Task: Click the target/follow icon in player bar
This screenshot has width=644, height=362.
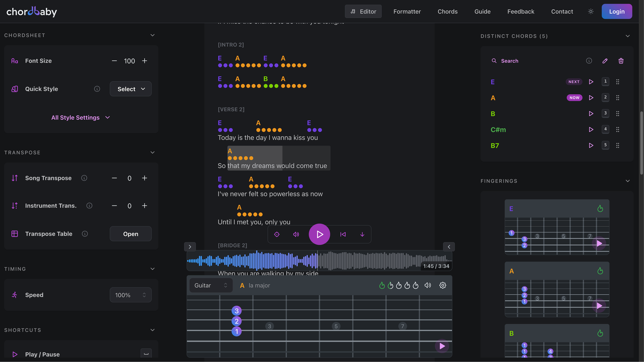Action: (x=277, y=234)
